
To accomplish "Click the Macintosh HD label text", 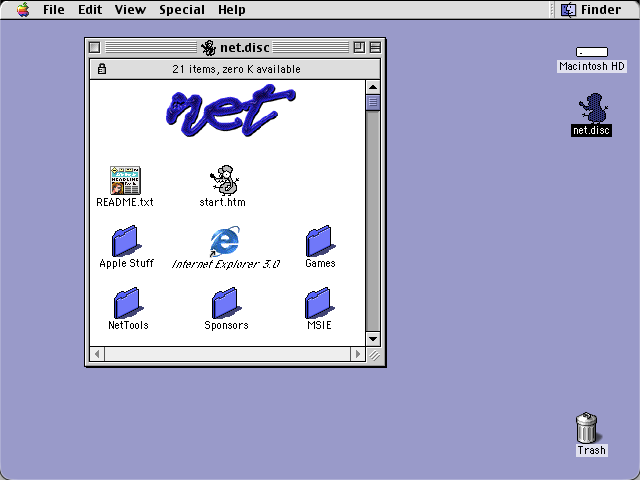I will pyautogui.click(x=592, y=66).
